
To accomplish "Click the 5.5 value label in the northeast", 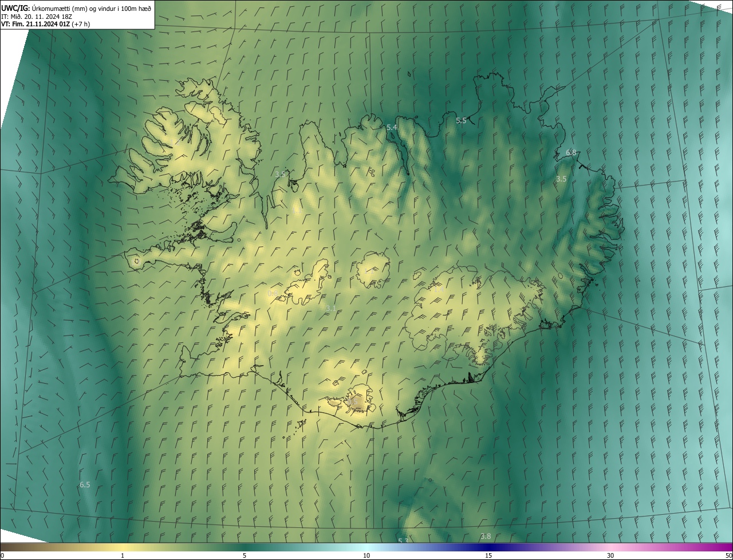I will coord(461,120).
